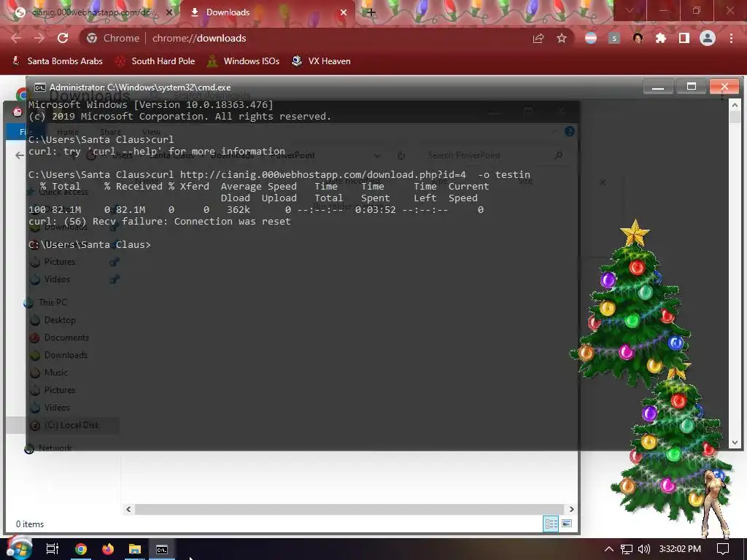
Task: Switch Explorer to large icons view
Action: pos(566,524)
